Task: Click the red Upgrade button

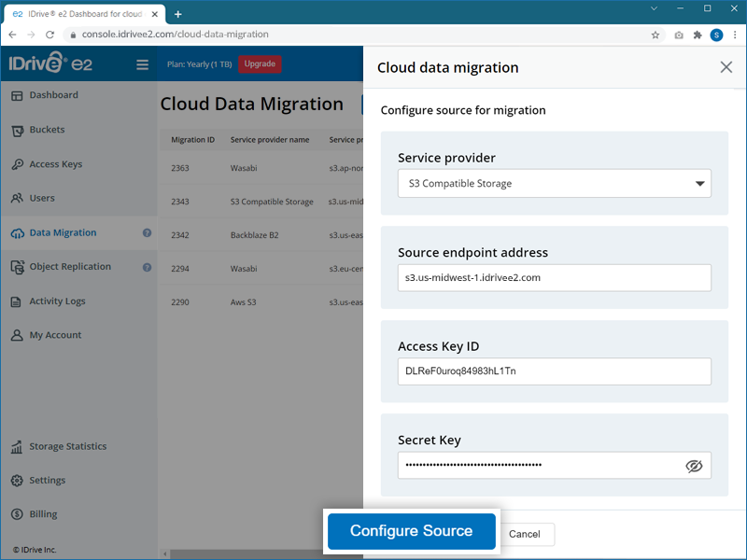Action: pyautogui.click(x=260, y=64)
